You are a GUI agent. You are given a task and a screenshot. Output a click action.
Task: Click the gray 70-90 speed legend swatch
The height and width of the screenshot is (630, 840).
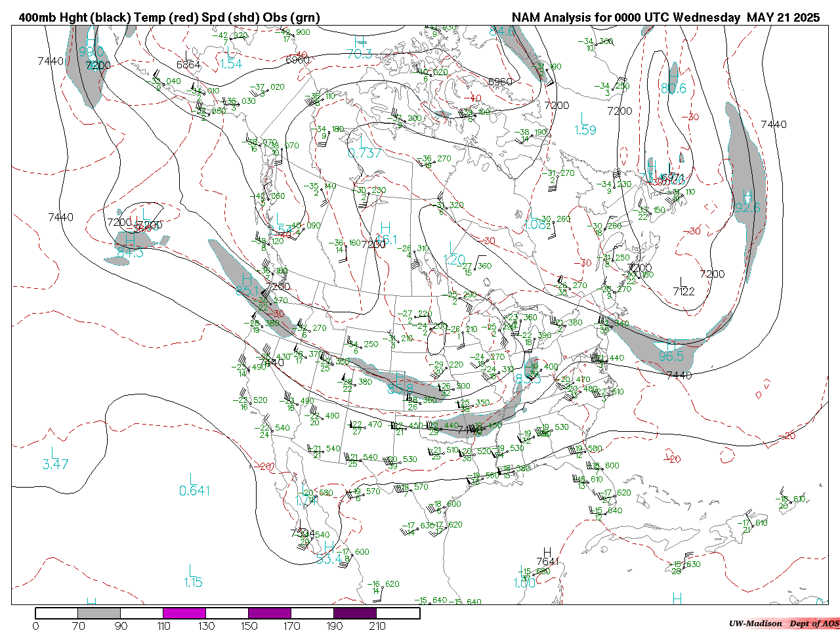coord(99,614)
